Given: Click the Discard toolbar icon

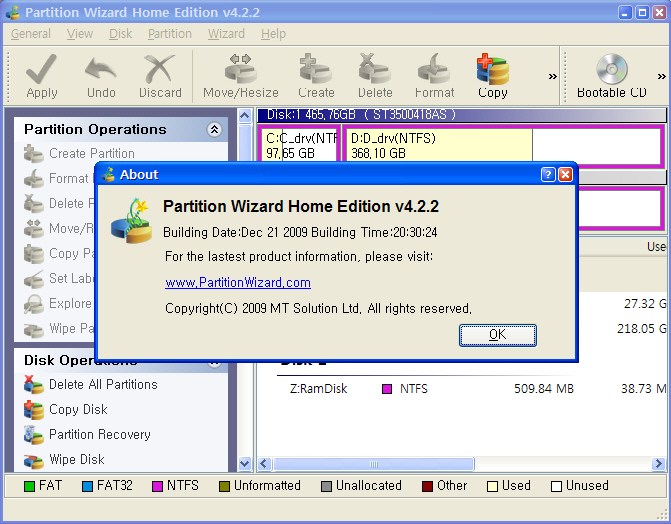Looking at the screenshot, I should click(x=160, y=75).
